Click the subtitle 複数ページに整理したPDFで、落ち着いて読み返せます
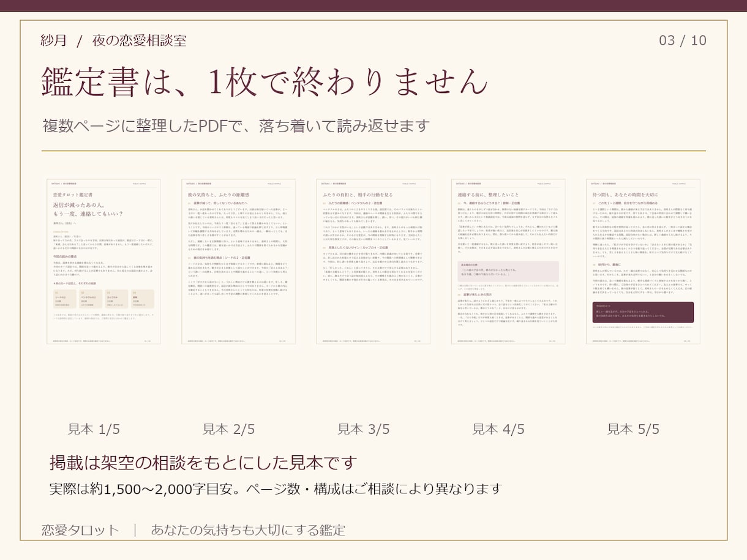The width and height of the screenshot is (747, 560). pyautogui.click(x=236, y=126)
